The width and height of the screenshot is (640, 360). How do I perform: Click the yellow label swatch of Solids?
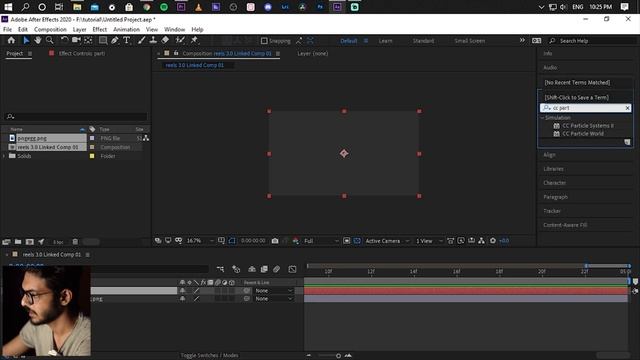click(x=92, y=156)
